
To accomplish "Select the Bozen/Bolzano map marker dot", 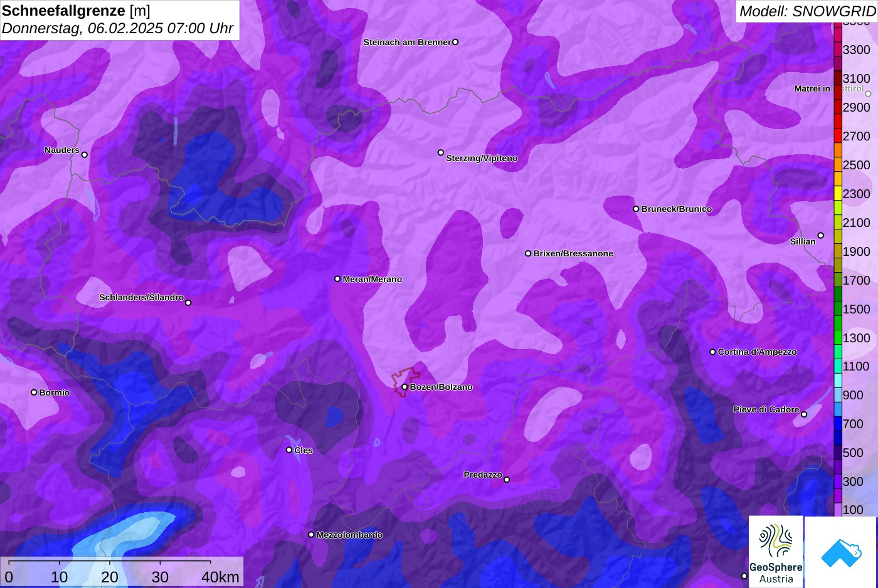I will click(405, 387).
